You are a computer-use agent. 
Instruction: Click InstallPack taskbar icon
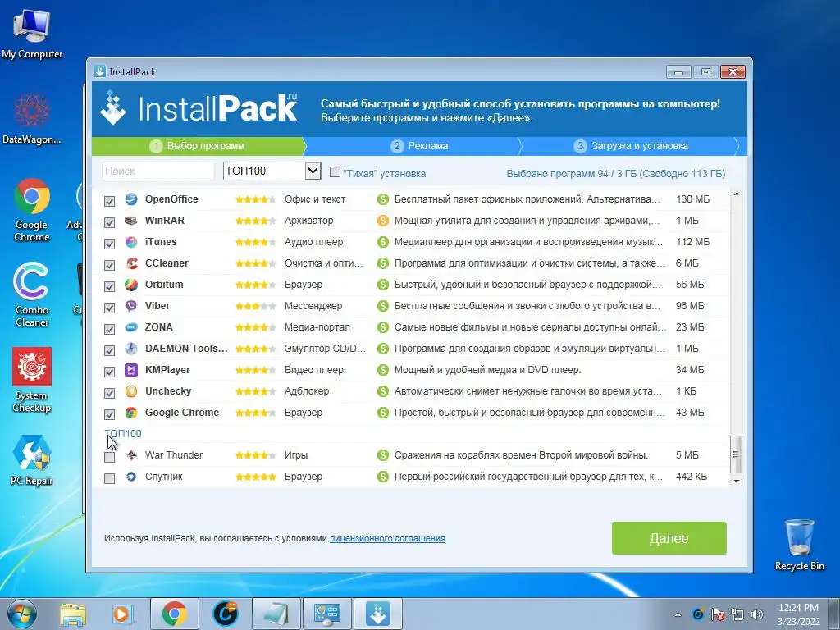(x=377, y=614)
